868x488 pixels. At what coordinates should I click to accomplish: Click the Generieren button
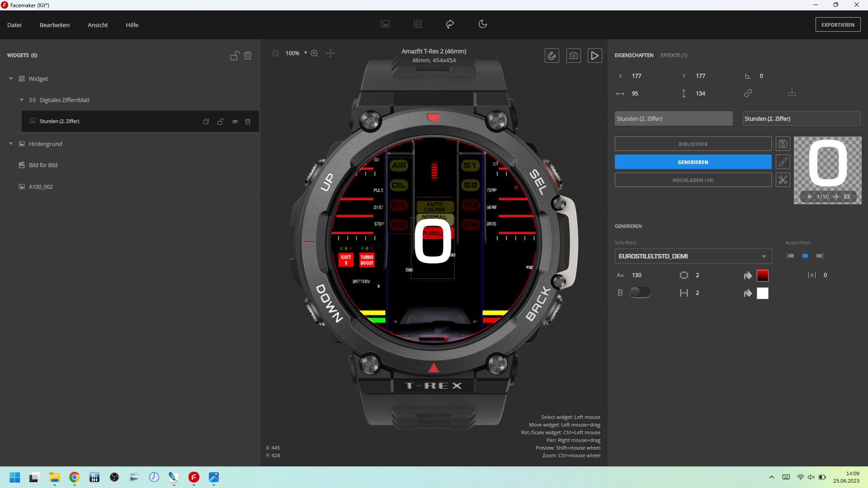click(693, 162)
